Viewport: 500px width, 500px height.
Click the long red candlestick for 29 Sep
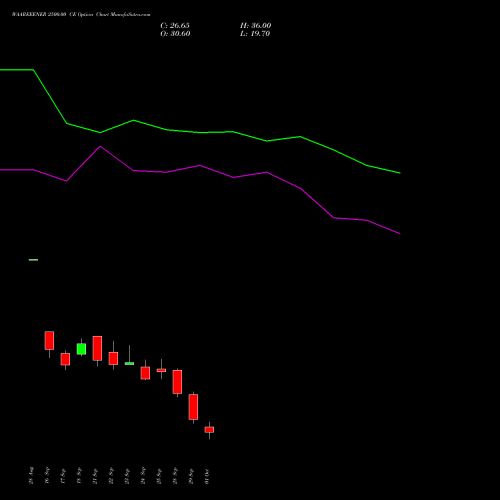193,407
